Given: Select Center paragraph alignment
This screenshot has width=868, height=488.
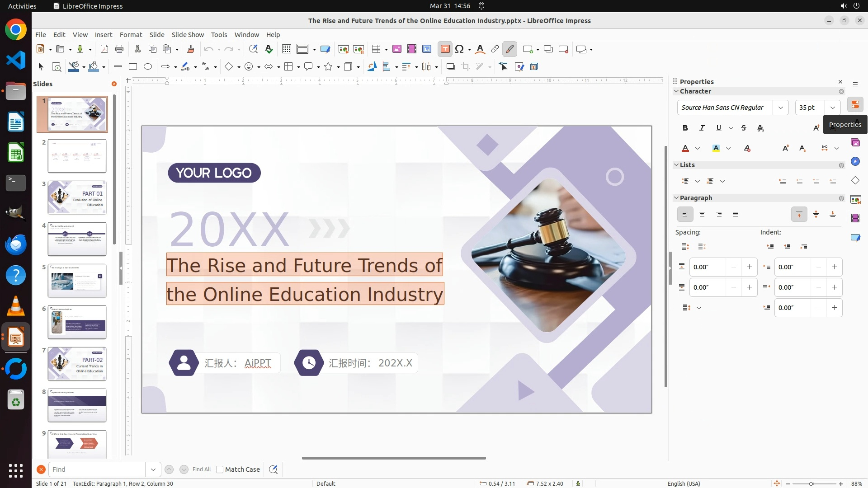Looking at the screenshot, I should point(702,214).
